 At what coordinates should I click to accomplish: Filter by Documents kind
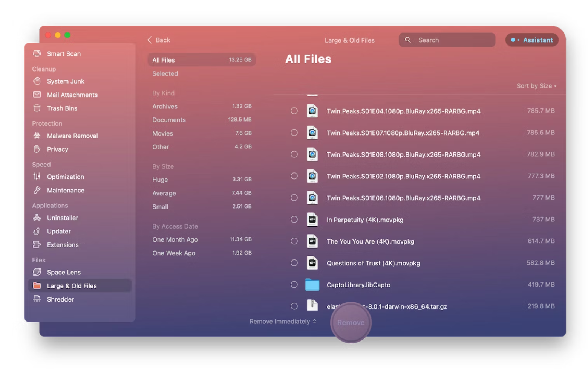coord(202,120)
